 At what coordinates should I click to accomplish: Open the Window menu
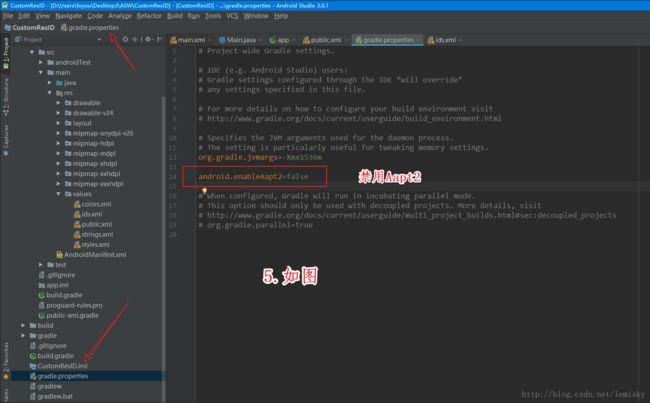(x=256, y=16)
